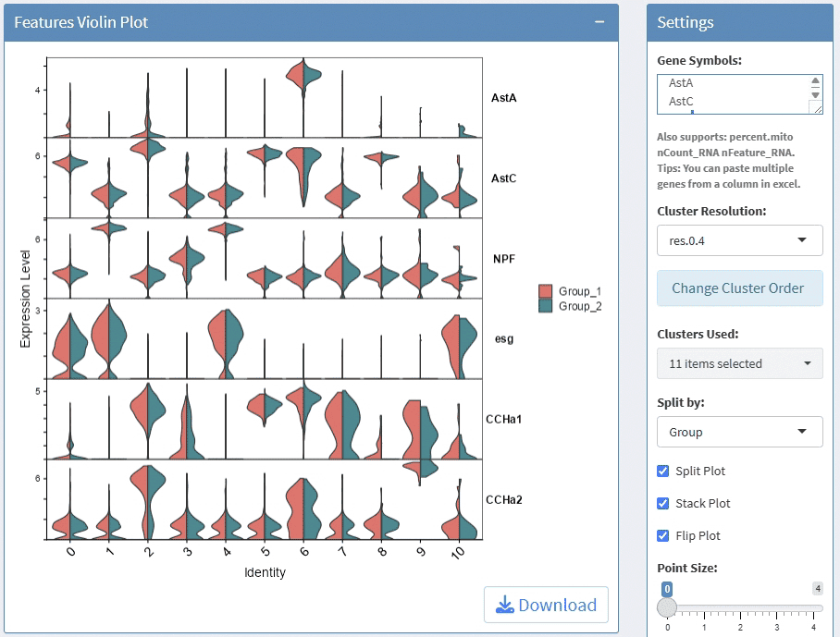Click the AstA gene row label
Image resolution: width=840 pixels, height=637 pixels.
(502, 97)
